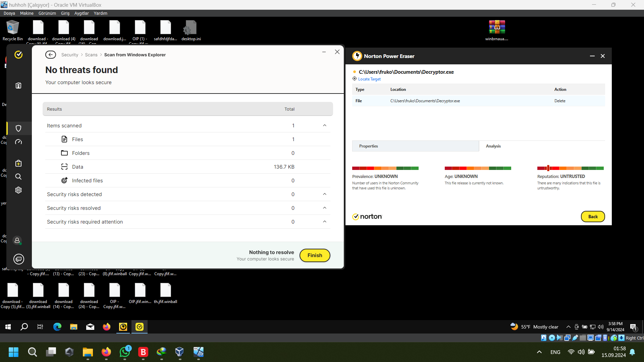
Task: Click the Data row showing 136.7 KB
Action: pyautogui.click(x=188, y=167)
